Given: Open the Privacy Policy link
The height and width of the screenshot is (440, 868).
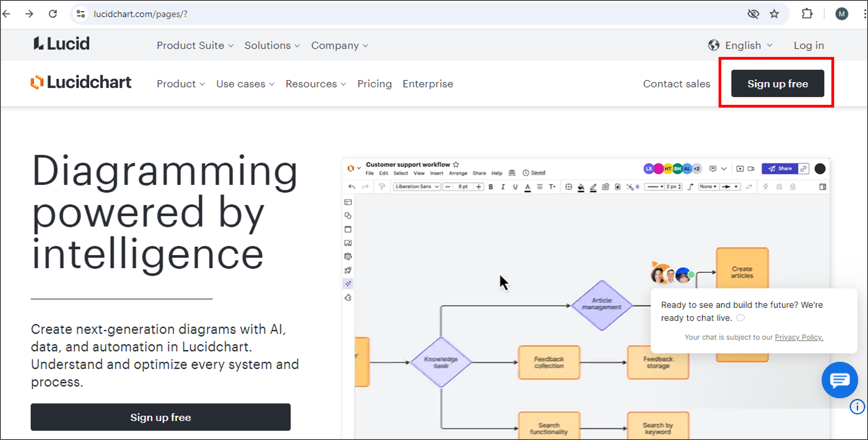Looking at the screenshot, I should pyautogui.click(x=798, y=337).
